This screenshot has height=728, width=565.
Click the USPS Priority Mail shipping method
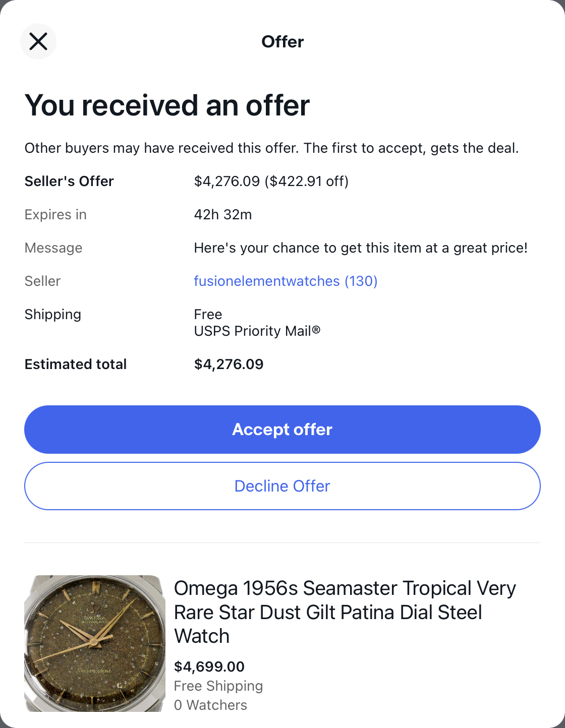[x=257, y=331]
